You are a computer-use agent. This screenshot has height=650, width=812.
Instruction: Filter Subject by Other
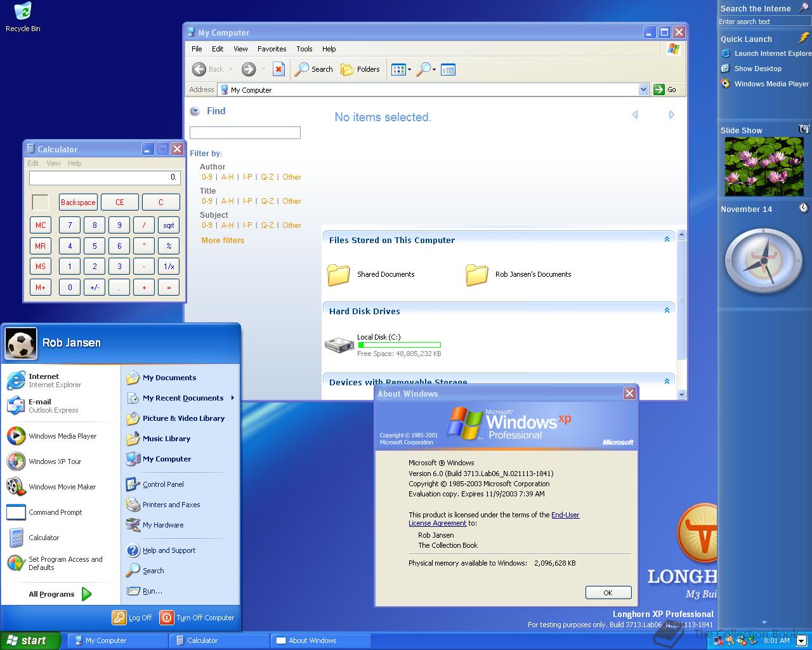click(x=292, y=225)
